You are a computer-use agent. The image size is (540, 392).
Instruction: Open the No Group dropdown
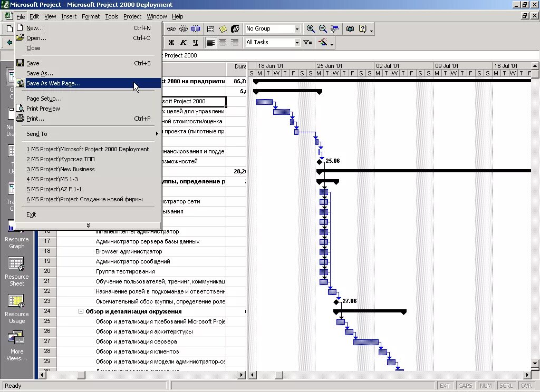(297, 29)
